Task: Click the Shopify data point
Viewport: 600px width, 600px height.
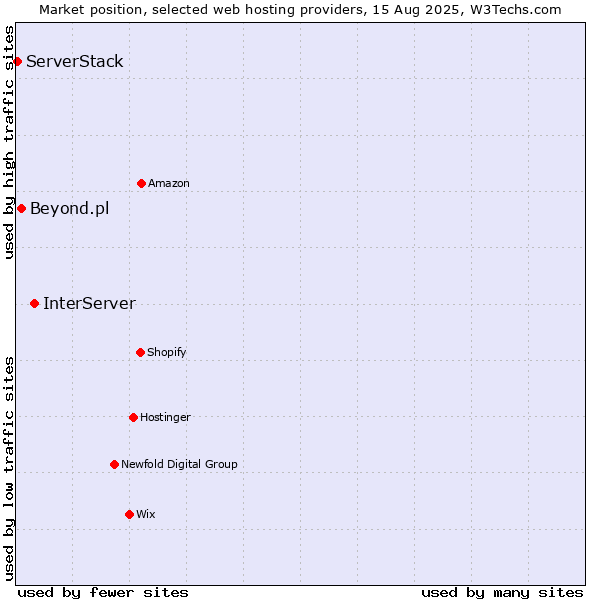Action: click(x=140, y=352)
